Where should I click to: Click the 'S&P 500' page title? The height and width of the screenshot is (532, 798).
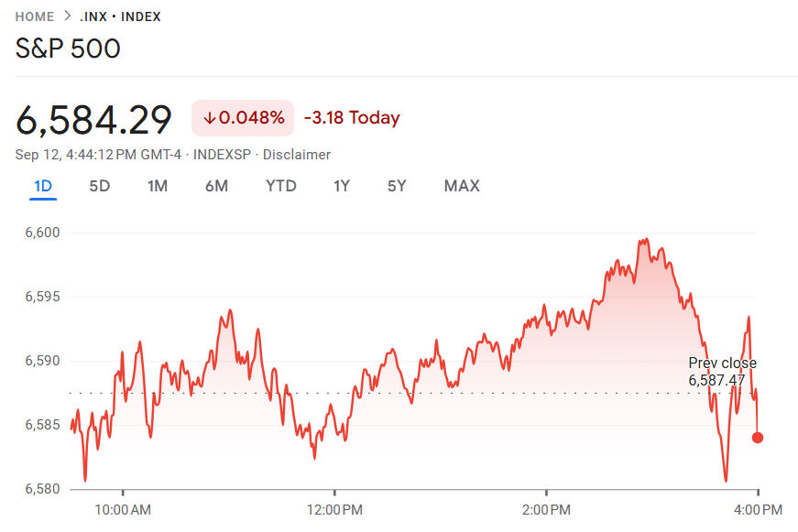pos(69,49)
